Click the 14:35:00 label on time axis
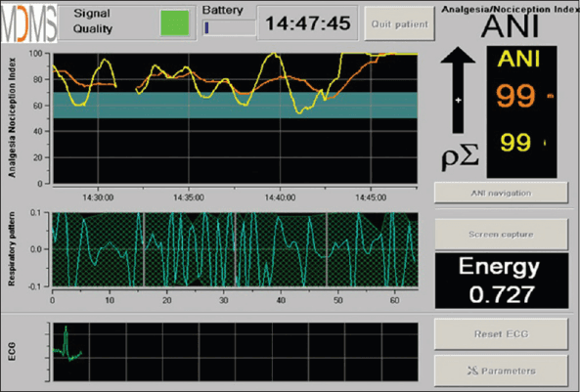Screen dimensions: 580x392 point(189,197)
